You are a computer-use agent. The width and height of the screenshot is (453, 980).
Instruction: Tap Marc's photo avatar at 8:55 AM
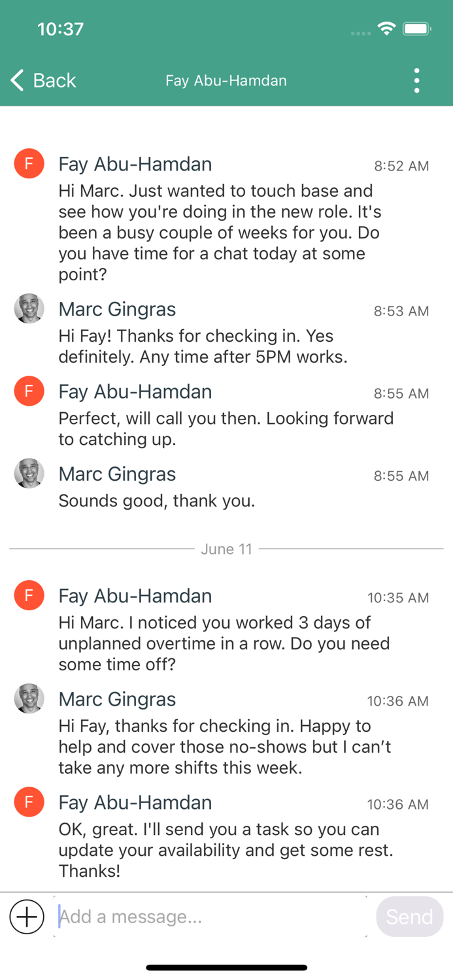coord(29,474)
